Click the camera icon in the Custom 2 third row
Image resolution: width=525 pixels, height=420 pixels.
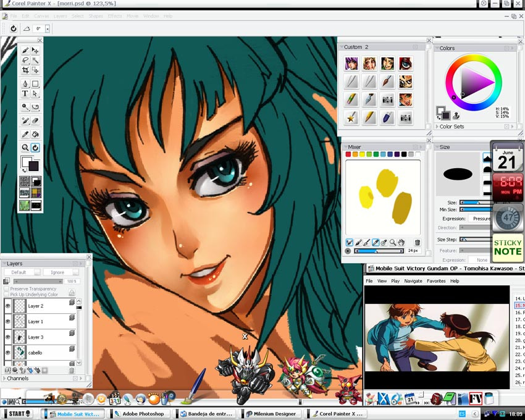(387, 100)
